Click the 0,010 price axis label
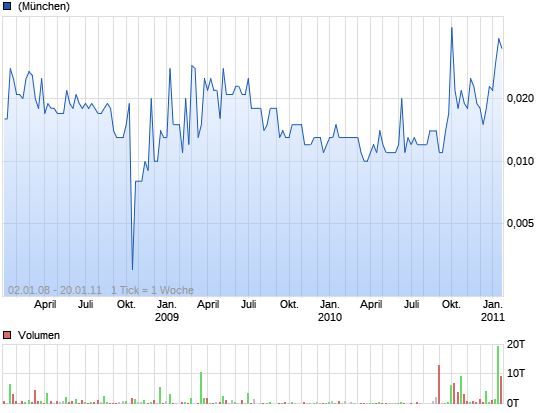The width and height of the screenshot is (545, 413). [520, 161]
